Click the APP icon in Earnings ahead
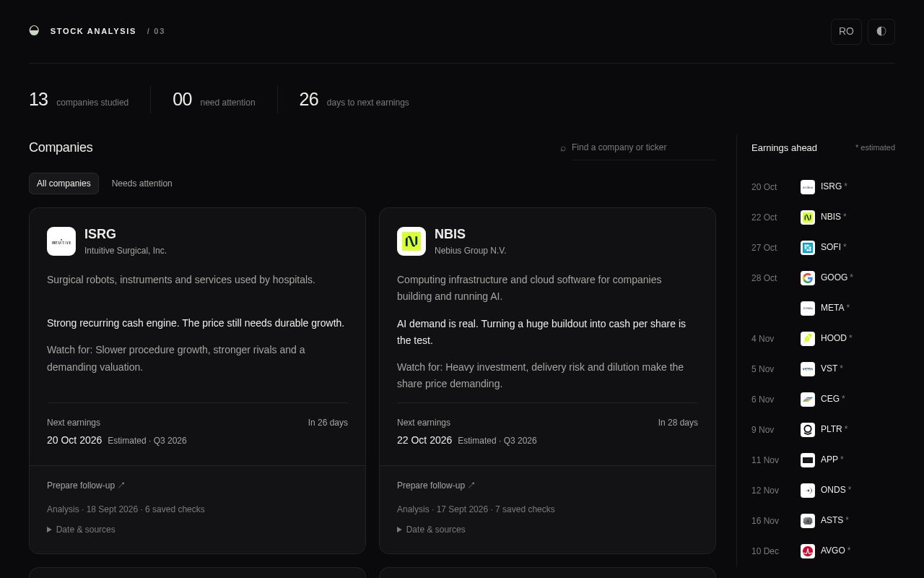The image size is (924, 578). (808, 460)
